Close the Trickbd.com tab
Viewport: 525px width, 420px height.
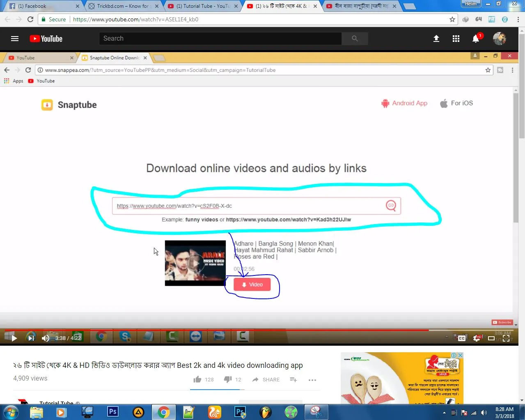click(156, 6)
